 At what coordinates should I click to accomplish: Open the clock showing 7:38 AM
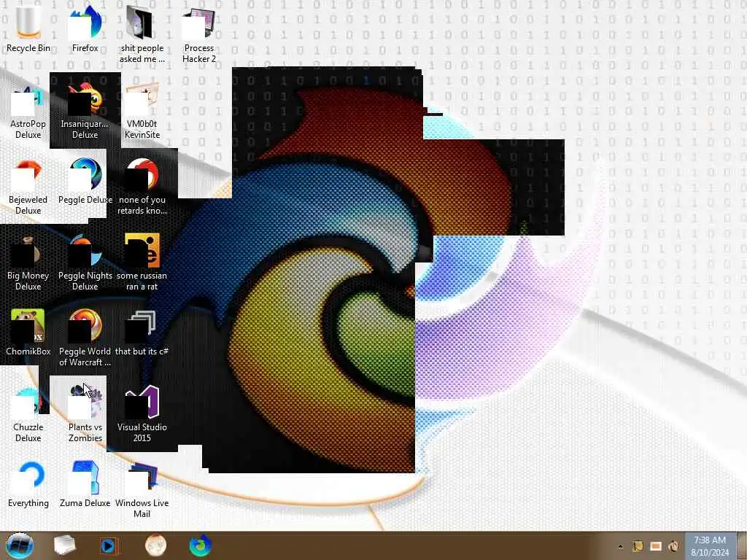pos(710,546)
